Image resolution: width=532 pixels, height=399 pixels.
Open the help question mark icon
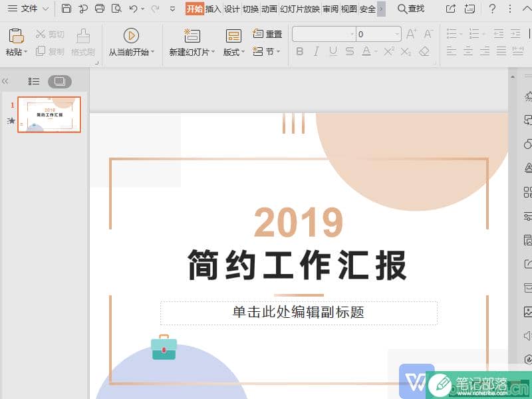492,9
